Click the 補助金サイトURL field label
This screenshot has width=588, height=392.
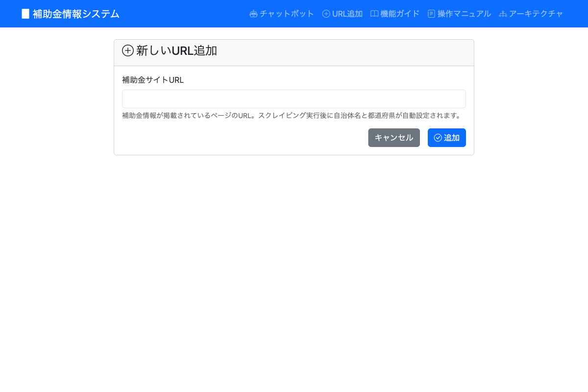tap(152, 80)
